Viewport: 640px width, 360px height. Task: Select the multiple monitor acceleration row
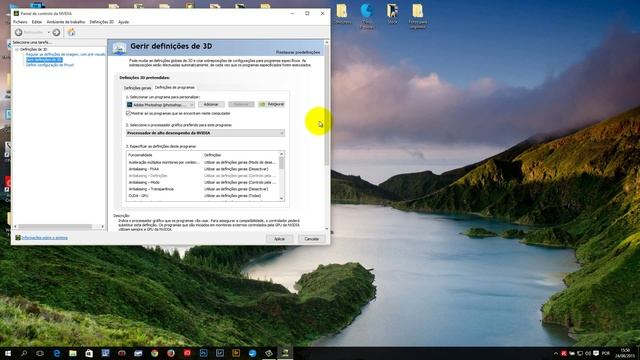(x=203, y=162)
